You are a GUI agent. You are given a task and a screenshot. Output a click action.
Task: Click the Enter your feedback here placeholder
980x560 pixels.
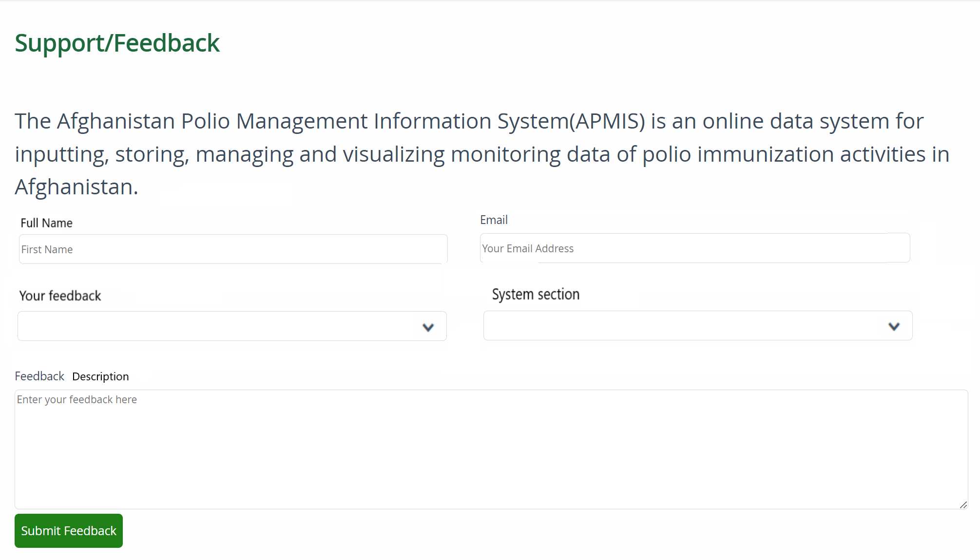[x=77, y=399]
